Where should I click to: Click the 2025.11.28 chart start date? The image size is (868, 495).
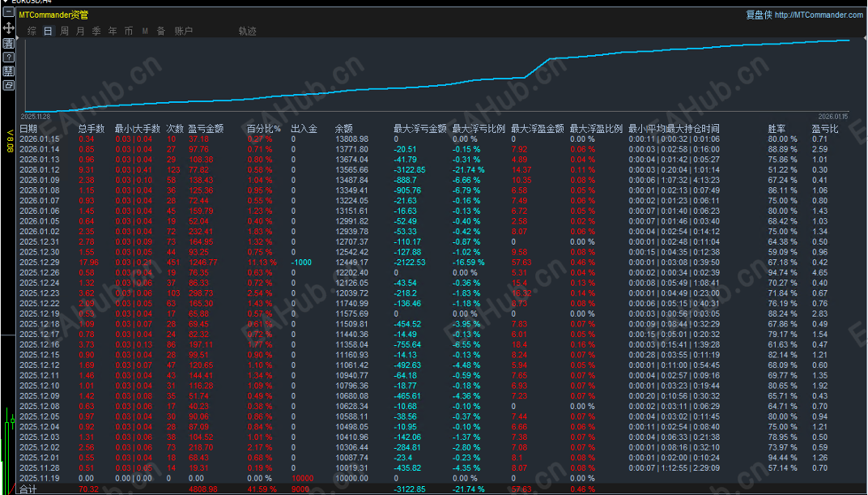36,117
